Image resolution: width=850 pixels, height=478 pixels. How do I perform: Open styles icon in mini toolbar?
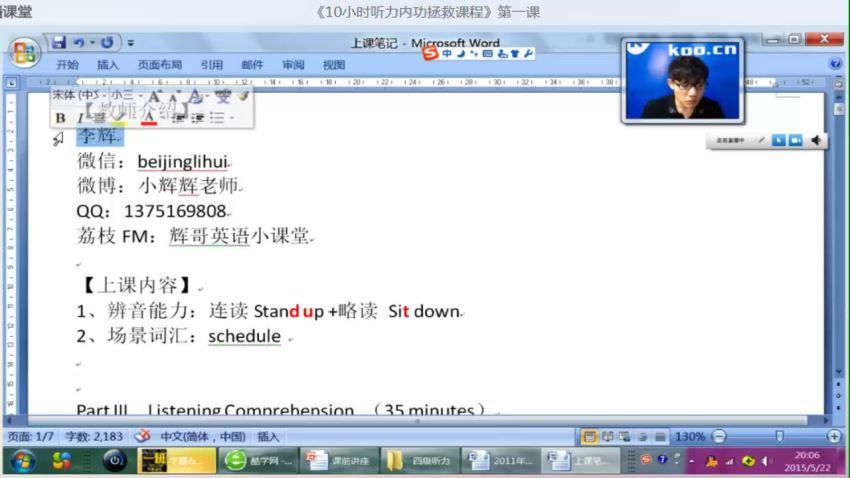196,96
